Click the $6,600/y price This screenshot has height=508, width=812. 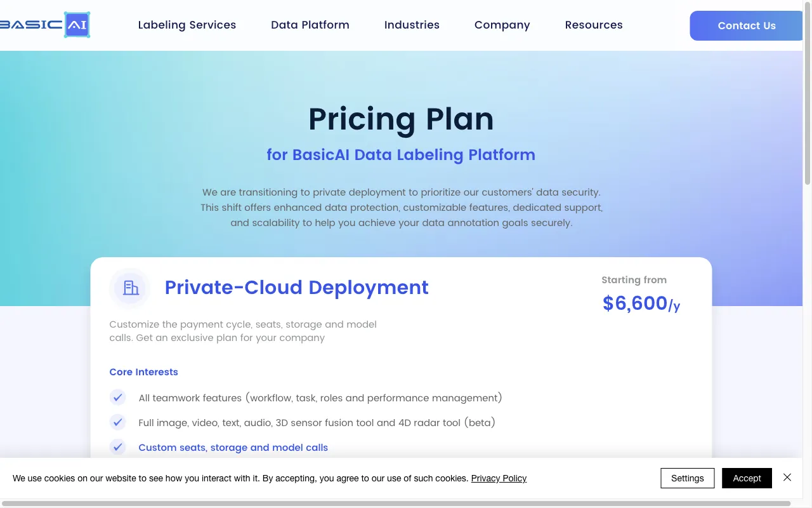(x=641, y=304)
